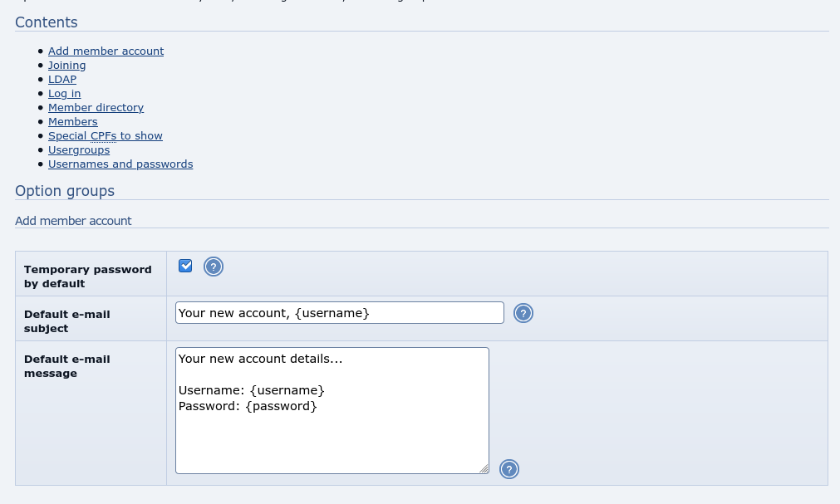Click help icon beside e-mail message textarea
Image resolution: width=840 pixels, height=504 pixels.
point(508,469)
